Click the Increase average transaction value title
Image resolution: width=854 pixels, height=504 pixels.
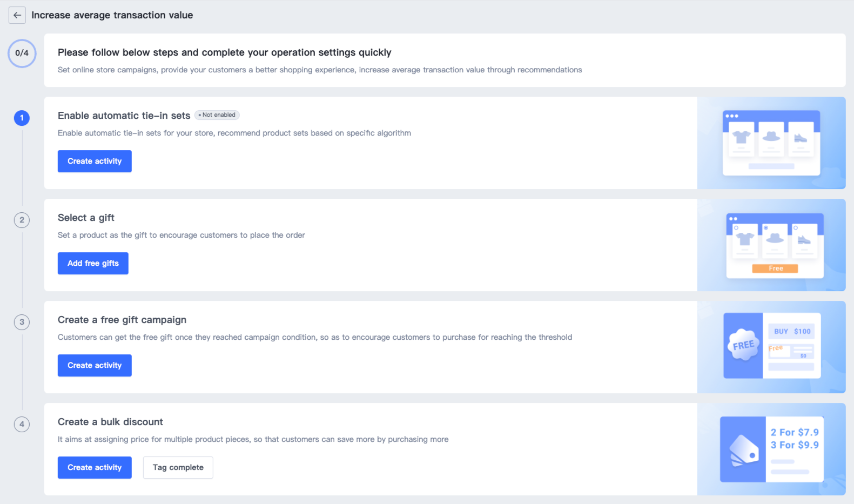point(112,15)
